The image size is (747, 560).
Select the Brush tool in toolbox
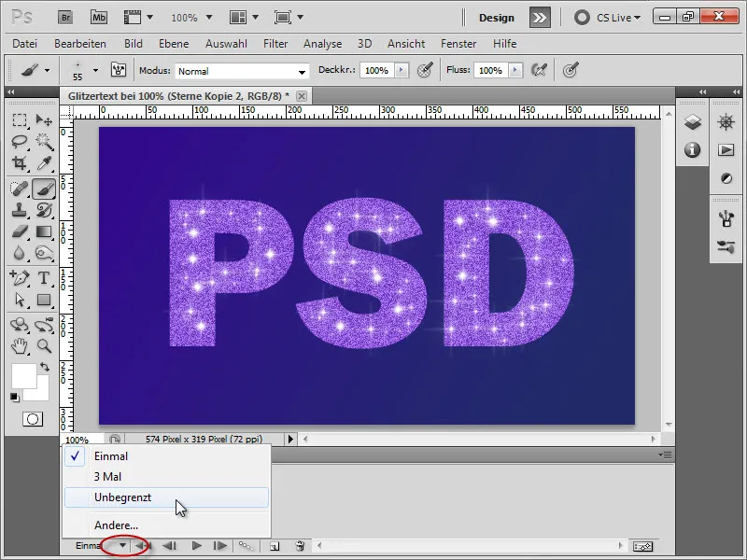click(x=44, y=189)
